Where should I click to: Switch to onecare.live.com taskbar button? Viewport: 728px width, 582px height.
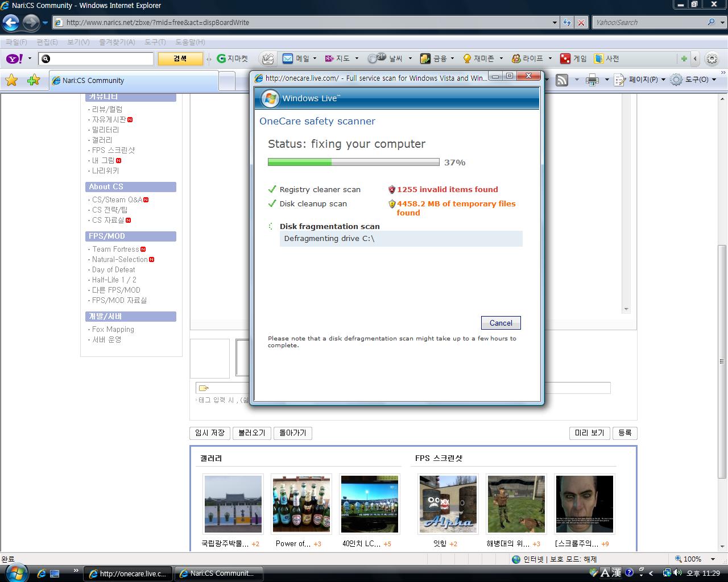[127, 573]
